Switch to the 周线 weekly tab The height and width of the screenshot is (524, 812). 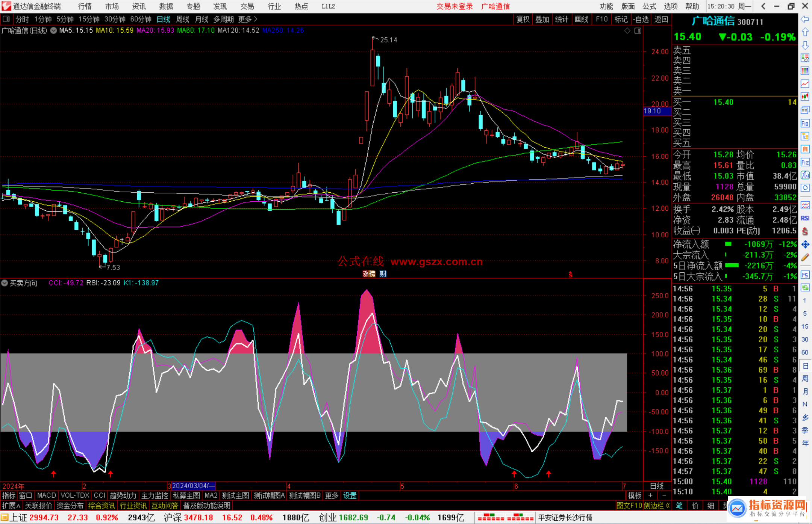pyautogui.click(x=183, y=19)
